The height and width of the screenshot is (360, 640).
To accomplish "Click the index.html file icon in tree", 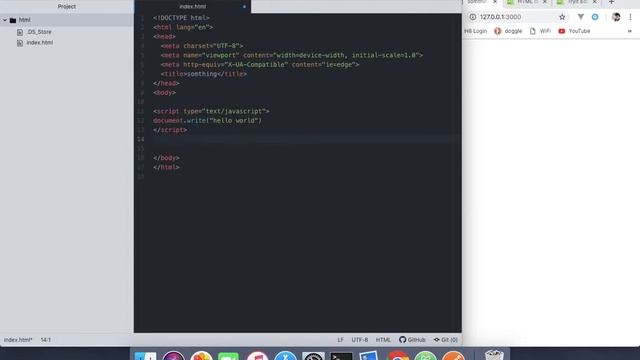I will pos(20,43).
